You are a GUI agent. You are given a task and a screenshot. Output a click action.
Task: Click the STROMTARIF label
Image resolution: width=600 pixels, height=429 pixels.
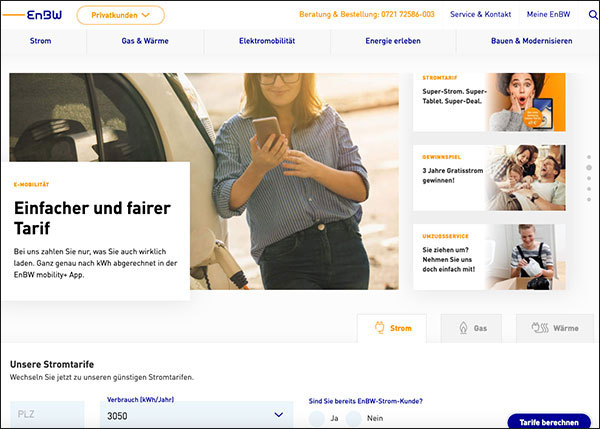[440, 78]
